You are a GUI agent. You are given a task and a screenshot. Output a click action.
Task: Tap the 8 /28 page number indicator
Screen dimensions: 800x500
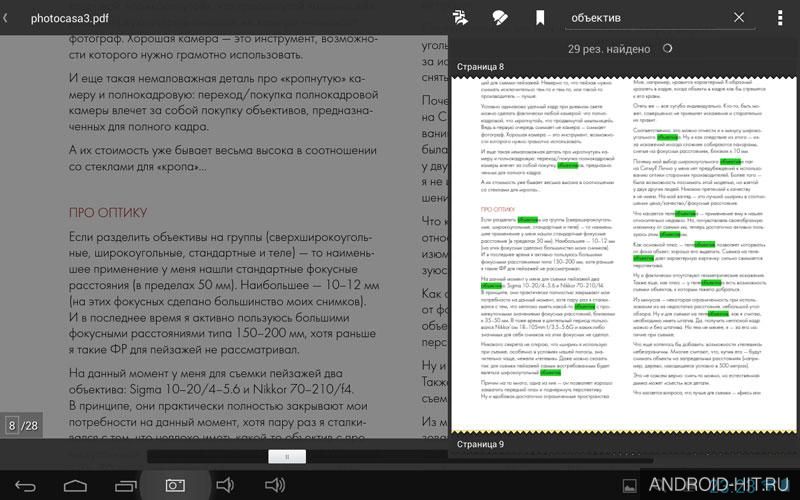22,426
